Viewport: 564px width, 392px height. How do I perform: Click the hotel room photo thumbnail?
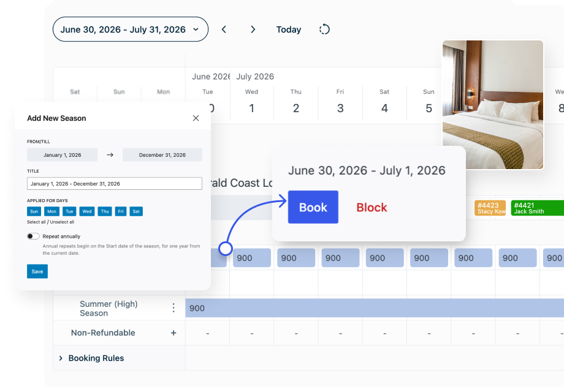(493, 105)
